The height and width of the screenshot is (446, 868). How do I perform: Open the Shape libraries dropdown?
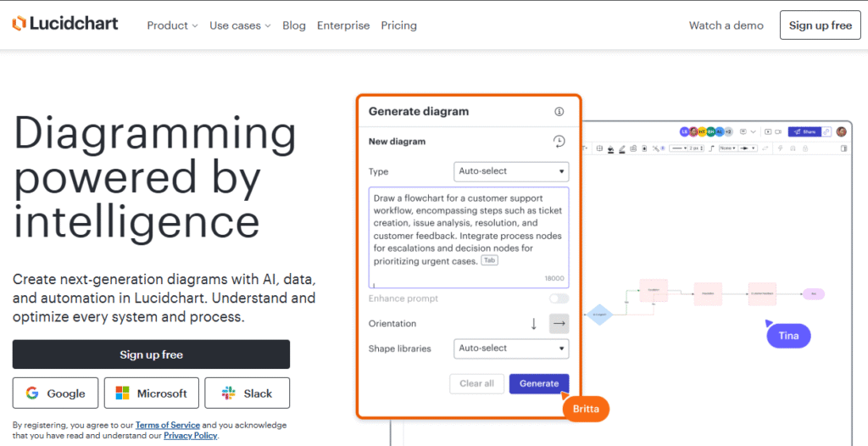pyautogui.click(x=511, y=348)
